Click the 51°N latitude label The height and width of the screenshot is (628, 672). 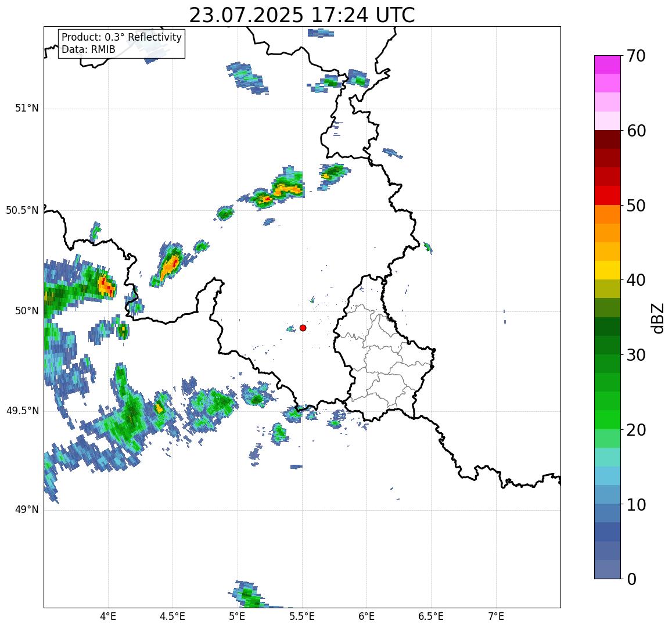click(27, 109)
